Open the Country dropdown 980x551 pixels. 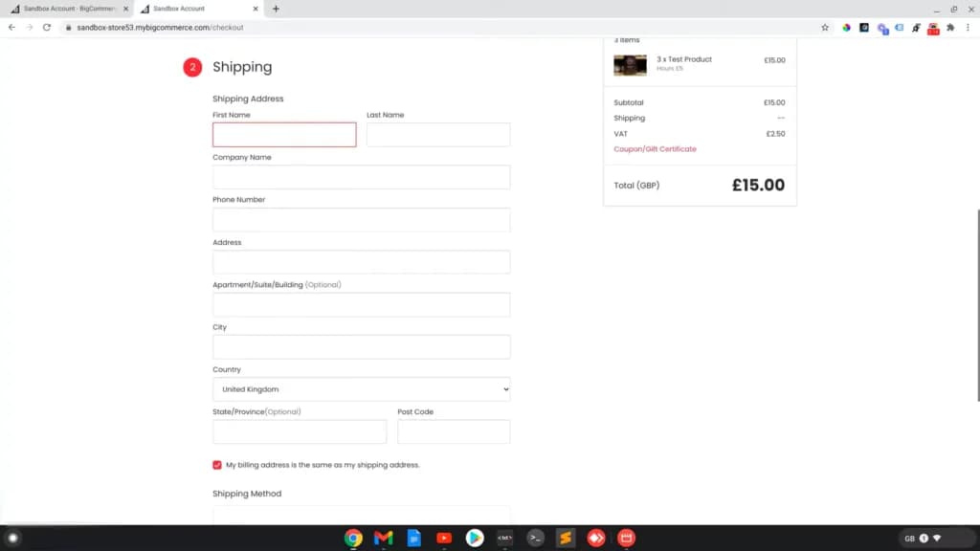[361, 389]
